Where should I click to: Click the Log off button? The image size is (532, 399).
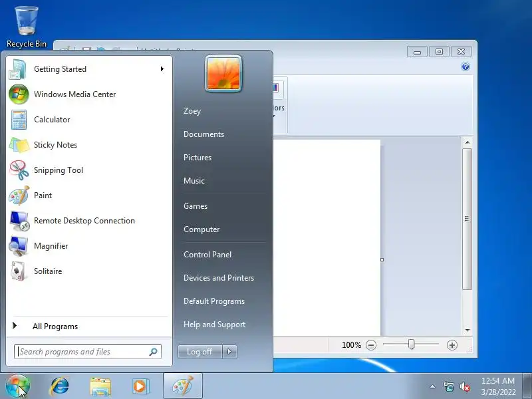[x=200, y=352]
